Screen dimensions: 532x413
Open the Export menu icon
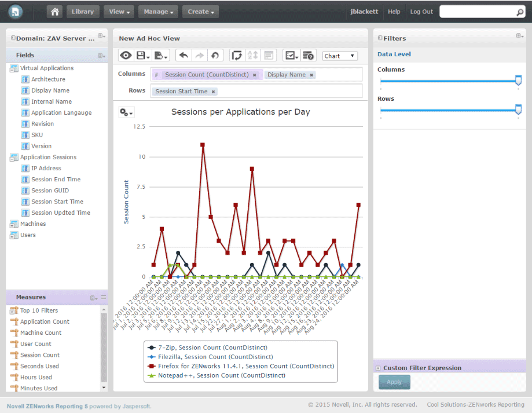tap(161, 55)
